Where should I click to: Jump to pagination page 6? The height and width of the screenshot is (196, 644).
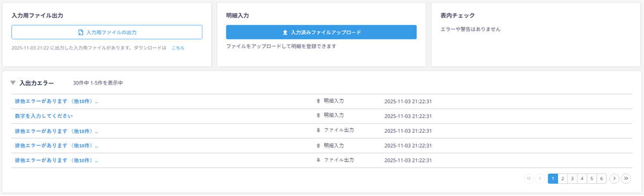(602, 179)
